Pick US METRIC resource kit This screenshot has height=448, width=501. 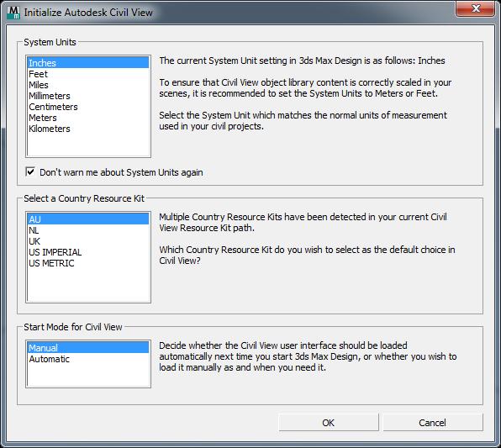[x=88, y=263]
